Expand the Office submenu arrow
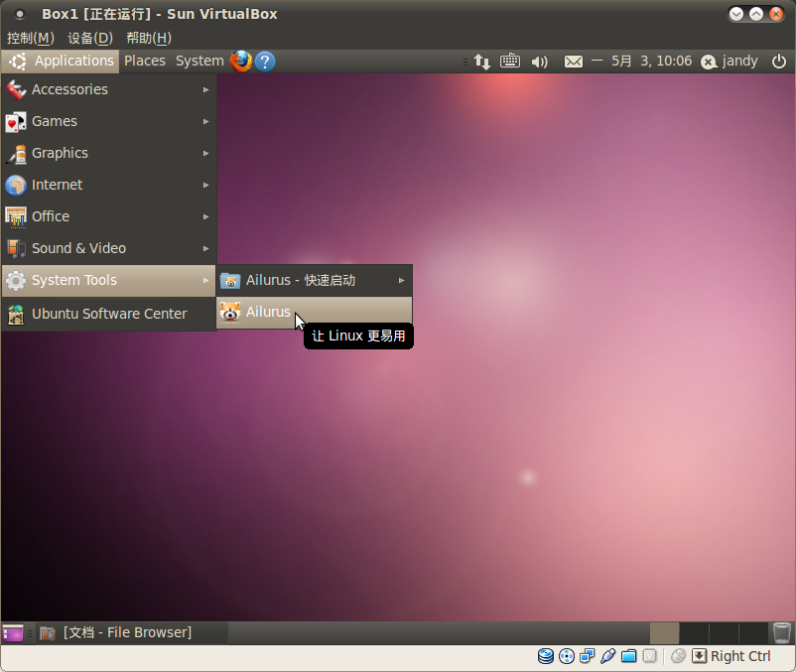This screenshot has width=796, height=672. coord(206,216)
